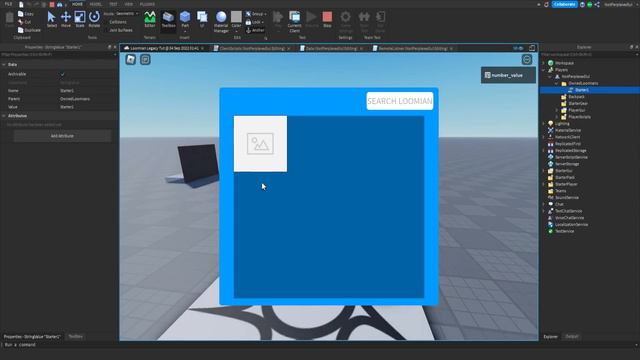Click the Current Client view button
This screenshot has width=640, height=360.
pyautogui.click(x=294, y=21)
